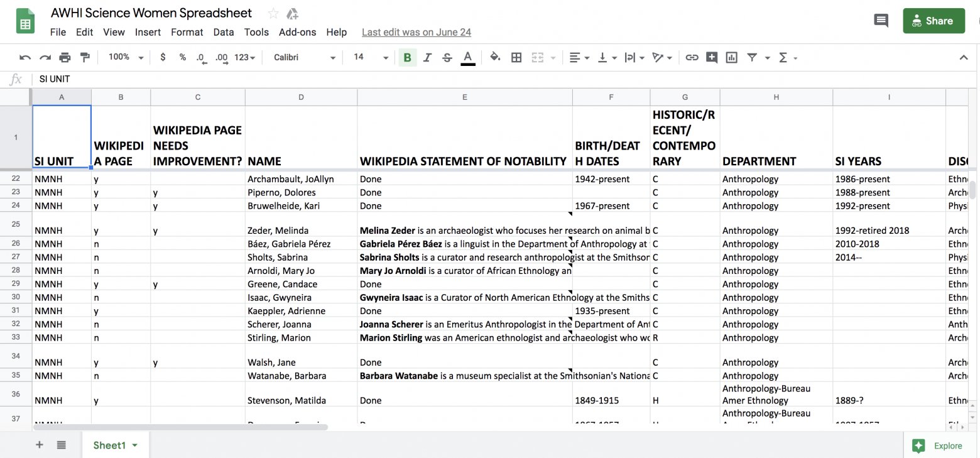
Task: Apply italic formatting
Action: [x=427, y=57]
